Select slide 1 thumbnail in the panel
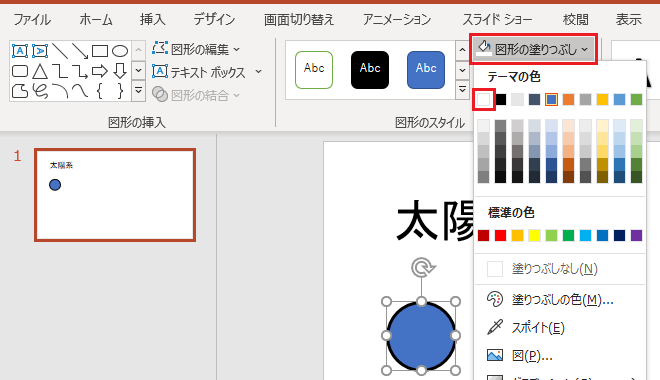660x380 pixels. point(115,195)
